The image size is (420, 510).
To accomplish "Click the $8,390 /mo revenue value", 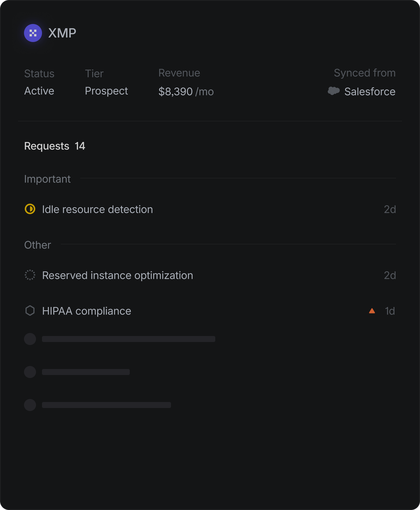I will 186,91.
